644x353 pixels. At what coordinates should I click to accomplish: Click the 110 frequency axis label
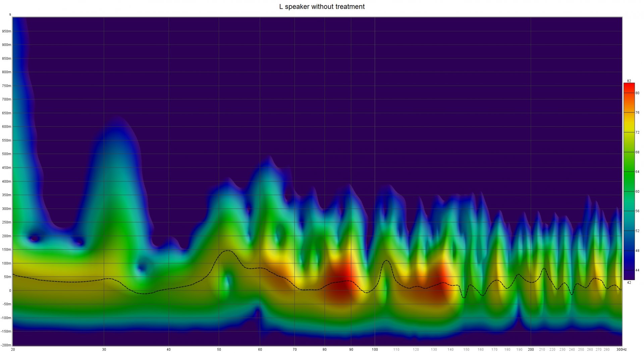396,350
